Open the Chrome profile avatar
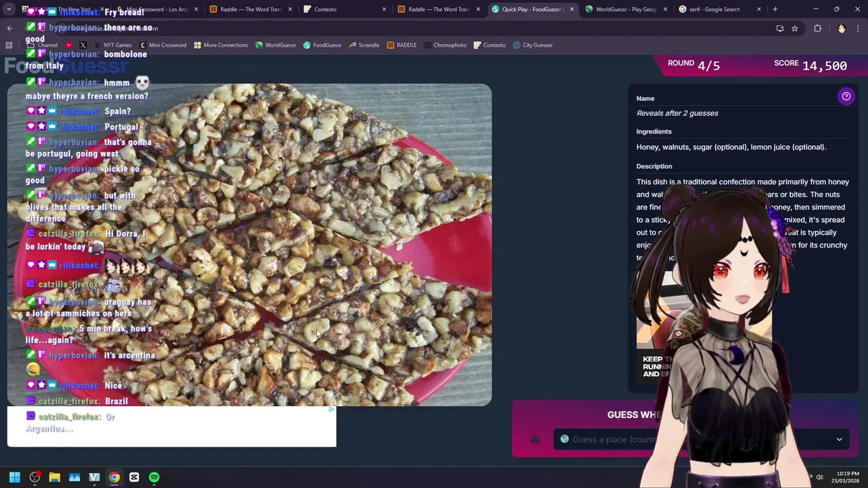Image resolution: width=868 pixels, height=488 pixels. click(842, 28)
